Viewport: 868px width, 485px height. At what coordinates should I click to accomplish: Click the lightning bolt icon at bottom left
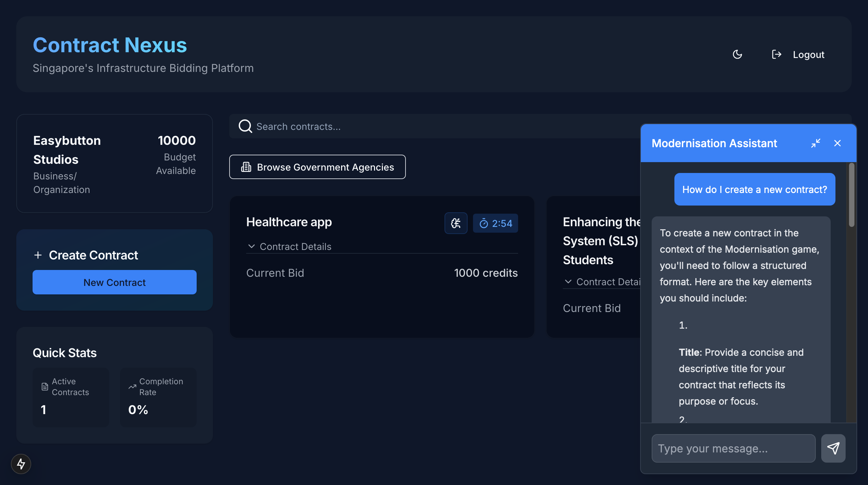click(x=21, y=464)
